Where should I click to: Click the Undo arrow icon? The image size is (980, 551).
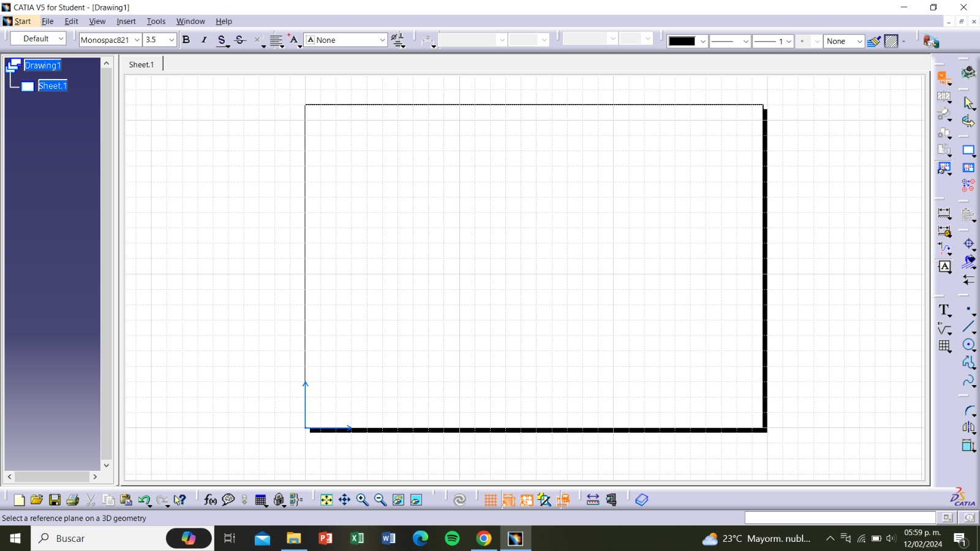click(144, 500)
